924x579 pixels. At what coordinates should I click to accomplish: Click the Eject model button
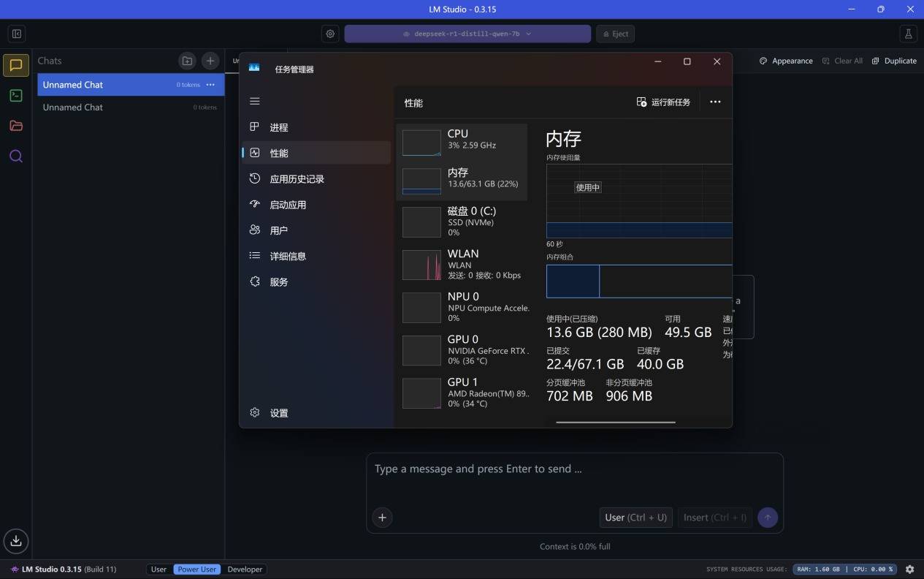pyautogui.click(x=615, y=34)
